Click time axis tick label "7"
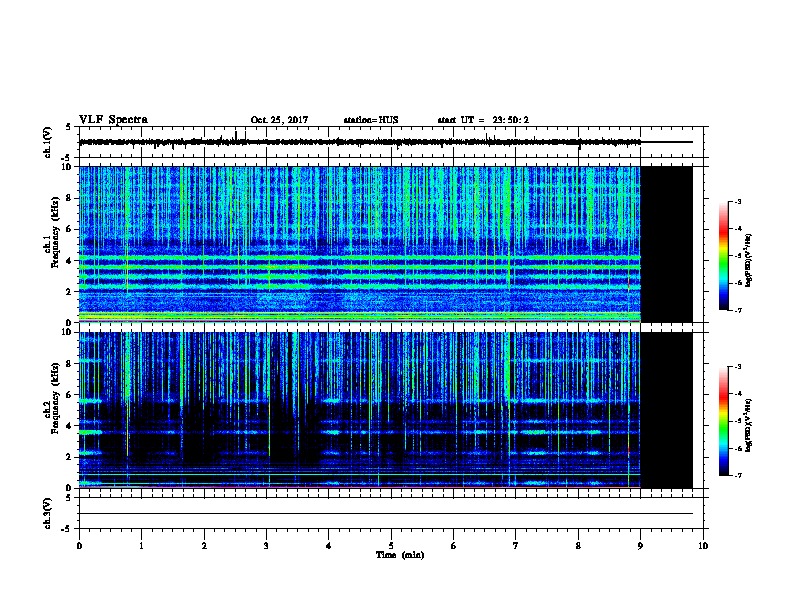 coord(516,546)
